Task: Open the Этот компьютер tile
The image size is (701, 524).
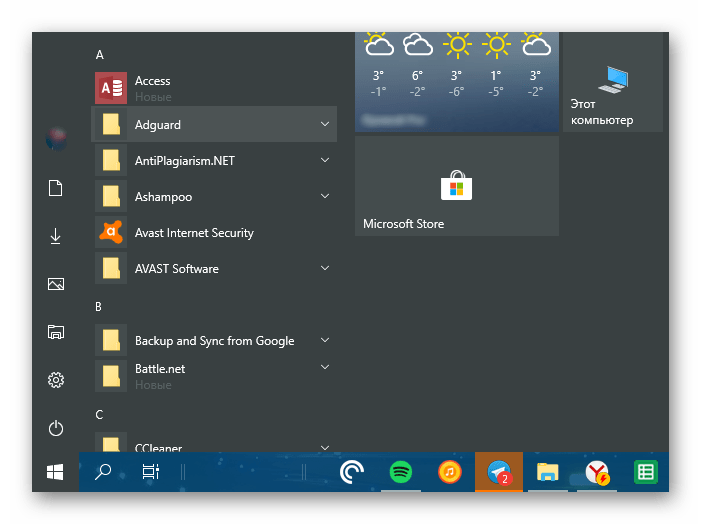Action: point(613,82)
